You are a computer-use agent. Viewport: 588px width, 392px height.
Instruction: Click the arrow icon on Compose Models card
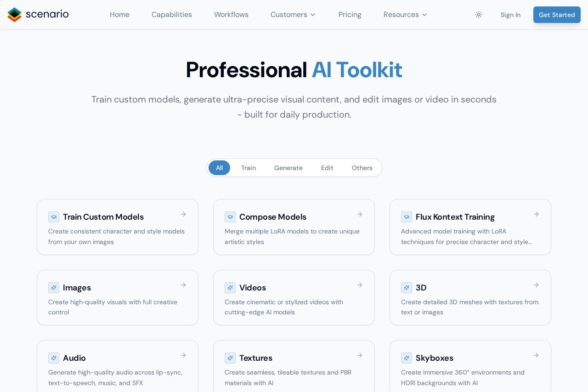360,214
